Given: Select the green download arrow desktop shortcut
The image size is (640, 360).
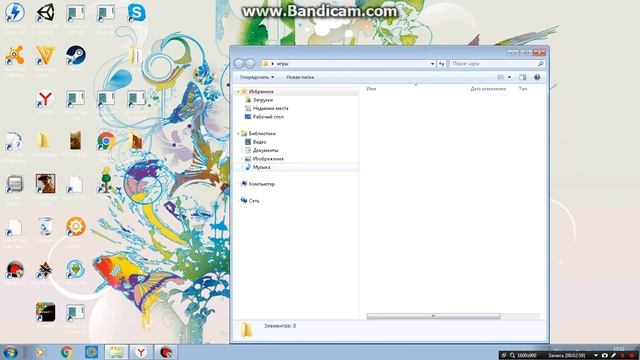Looking at the screenshot, I should pyautogui.click(x=76, y=270).
